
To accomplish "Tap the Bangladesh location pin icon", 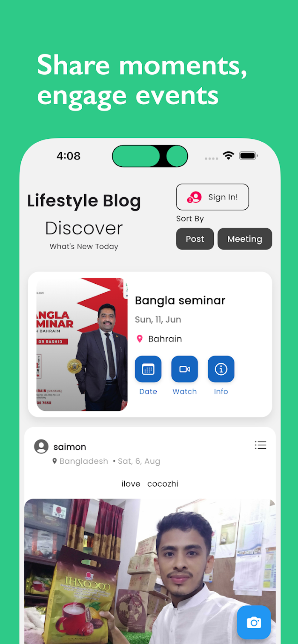I will (x=54, y=461).
